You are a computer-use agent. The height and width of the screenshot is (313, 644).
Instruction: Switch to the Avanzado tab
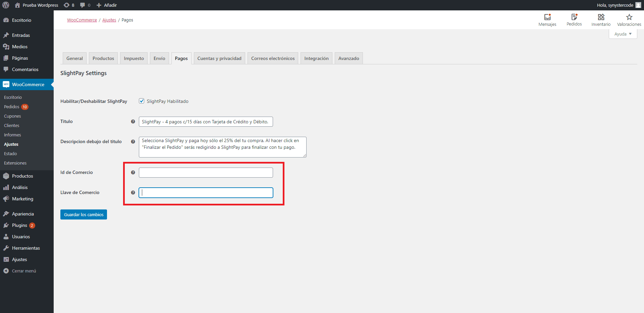tap(349, 58)
